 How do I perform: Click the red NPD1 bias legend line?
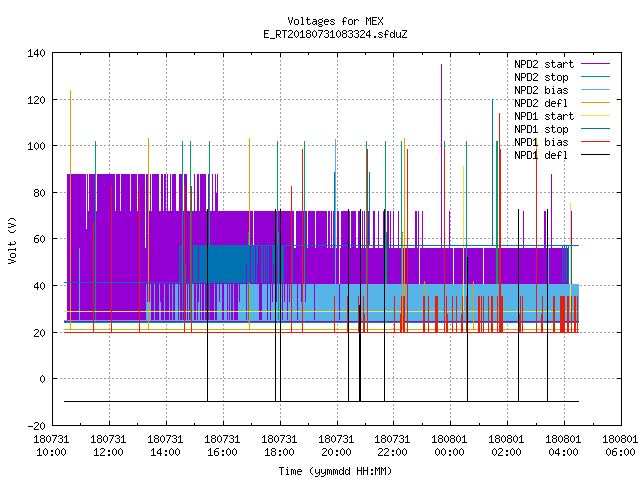pyautogui.click(x=596, y=142)
